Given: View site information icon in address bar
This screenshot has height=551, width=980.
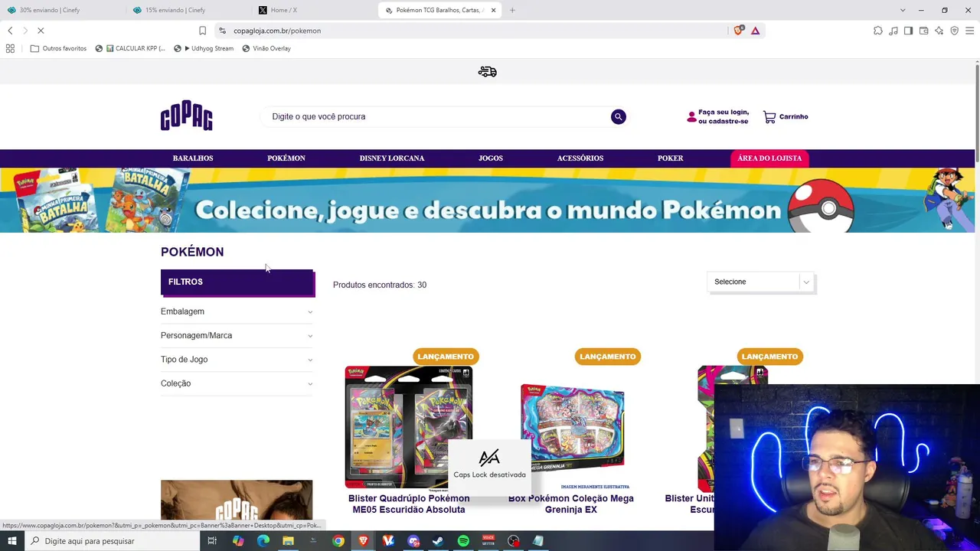Looking at the screenshot, I should tap(222, 31).
